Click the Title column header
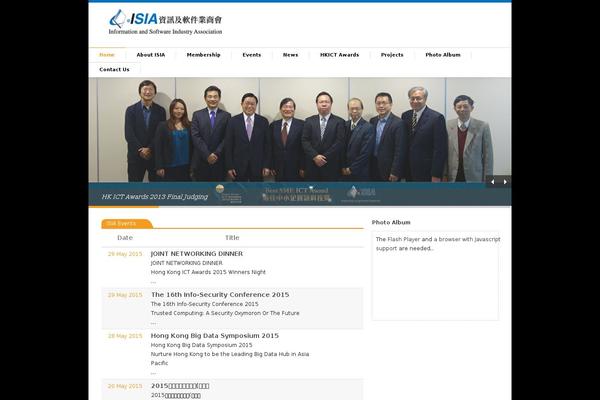Viewport: 600px width, 400px height. coord(232,238)
